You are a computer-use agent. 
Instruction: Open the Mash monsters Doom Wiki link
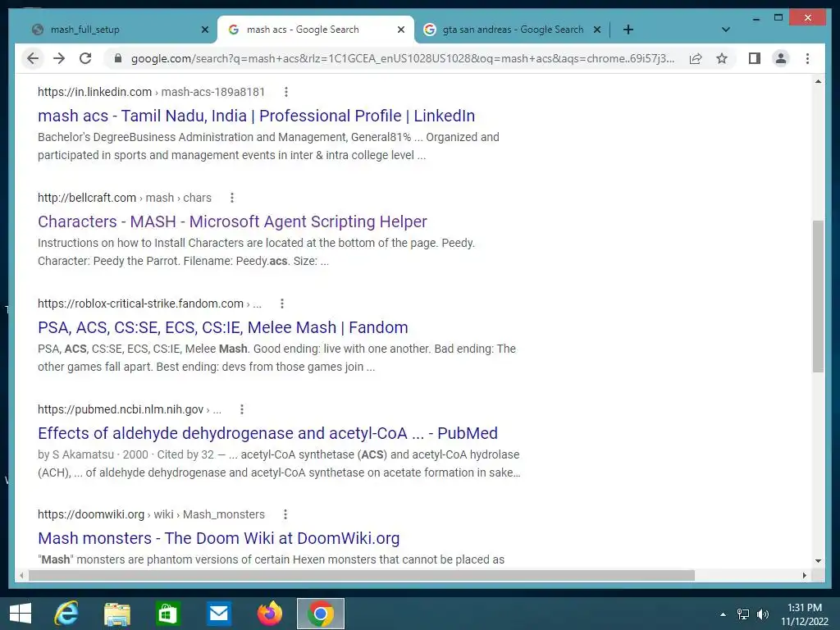218,538
